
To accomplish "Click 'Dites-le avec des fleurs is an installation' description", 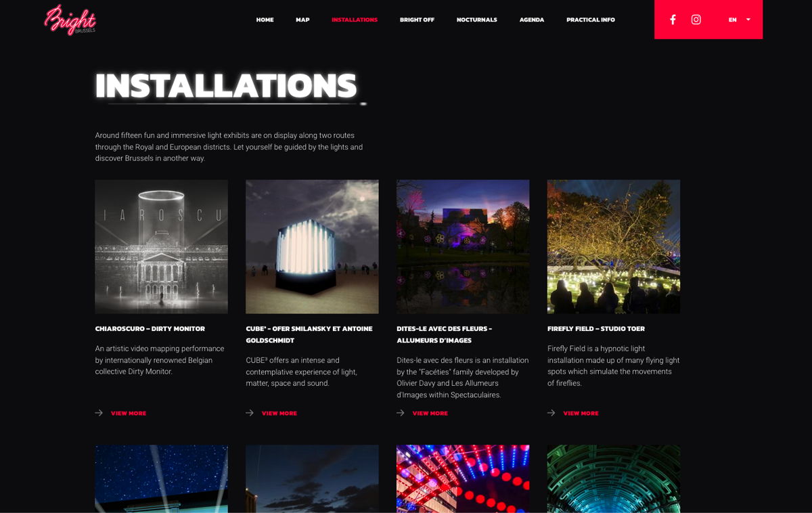I will [463, 377].
